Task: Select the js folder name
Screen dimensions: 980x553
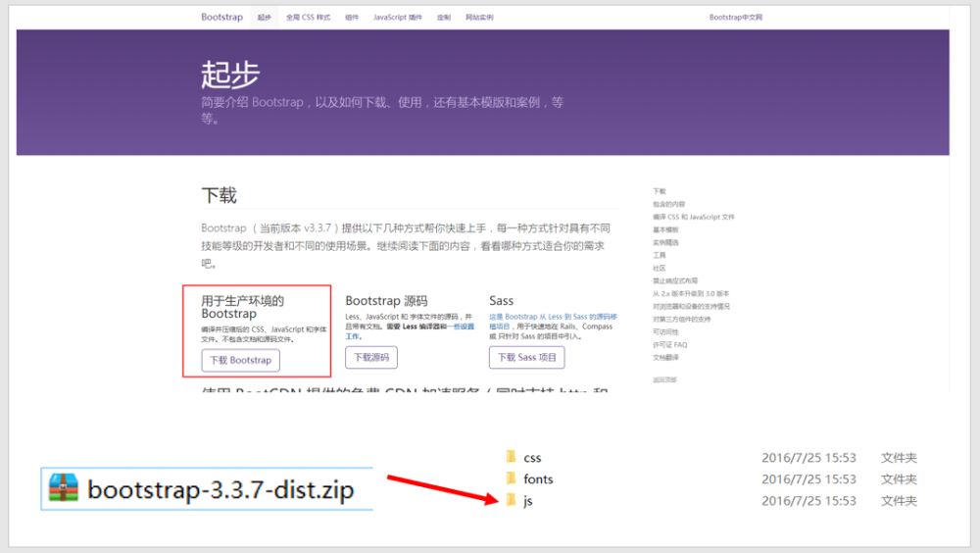Action: [x=528, y=501]
